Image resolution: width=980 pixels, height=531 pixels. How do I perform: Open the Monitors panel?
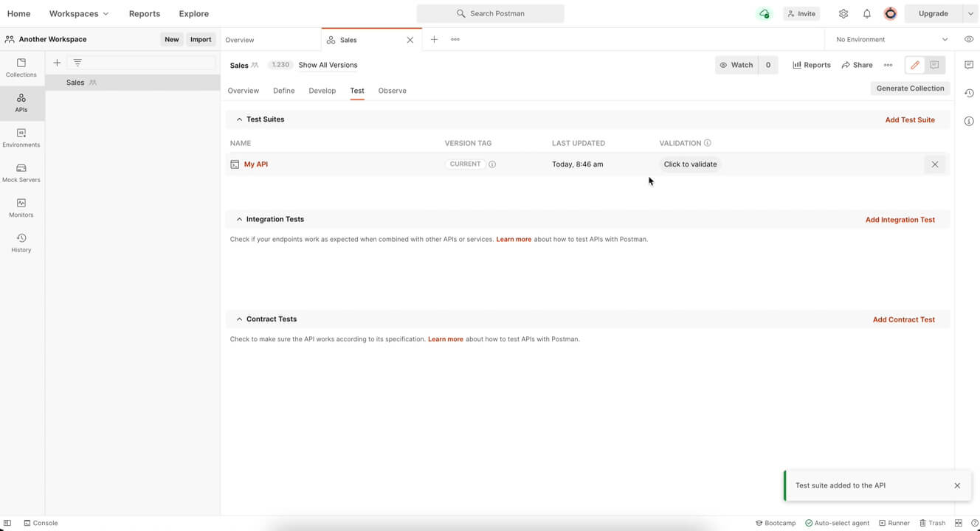pos(21,208)
